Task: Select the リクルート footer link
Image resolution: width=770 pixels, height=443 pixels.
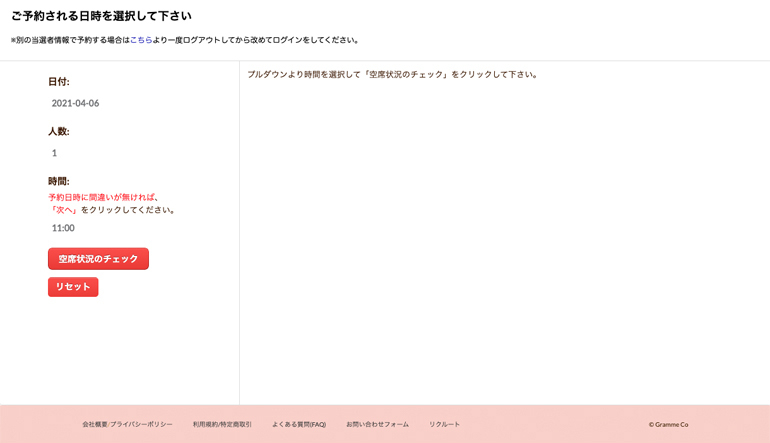Action: (x=444, y=424)
